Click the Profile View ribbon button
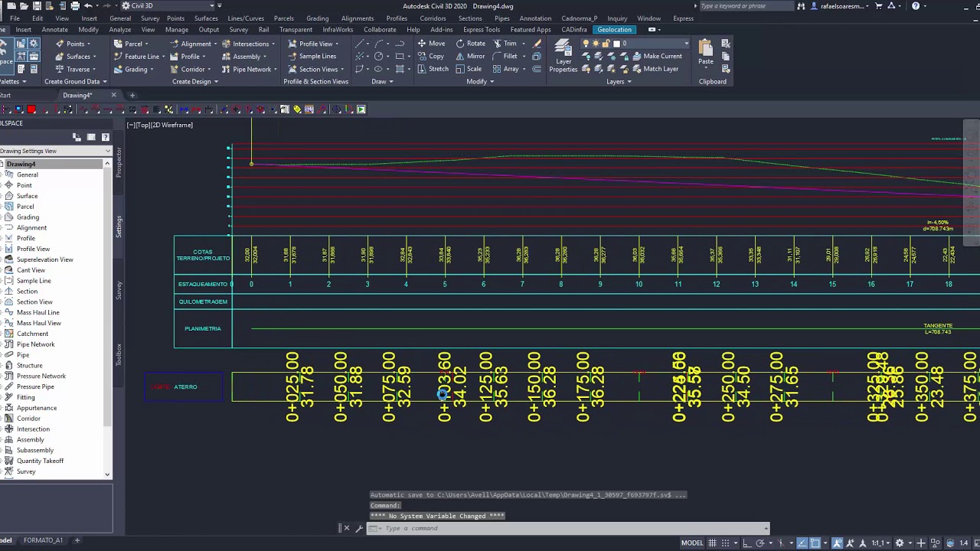Image resolution: width=980 pixels, height=551 pixels. [x=315, y=44]
